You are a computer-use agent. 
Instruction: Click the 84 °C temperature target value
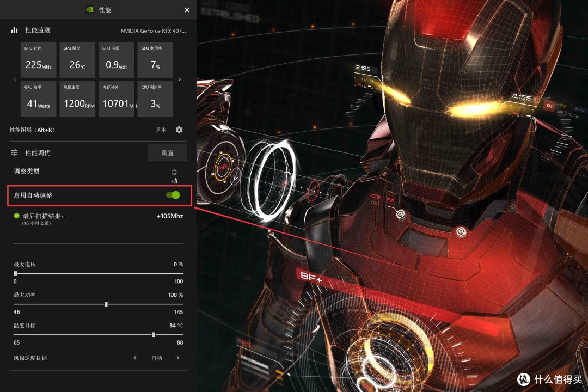pos(176,325)
